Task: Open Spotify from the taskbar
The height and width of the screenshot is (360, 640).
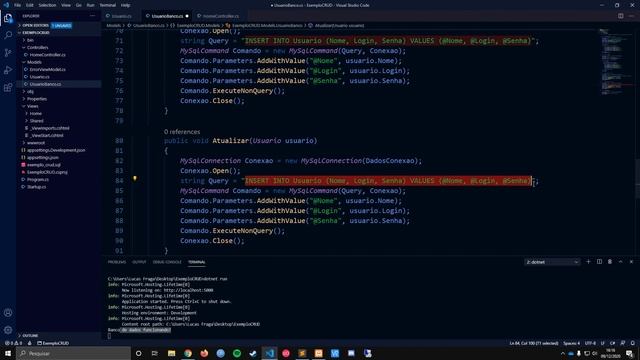Action: 237,353
